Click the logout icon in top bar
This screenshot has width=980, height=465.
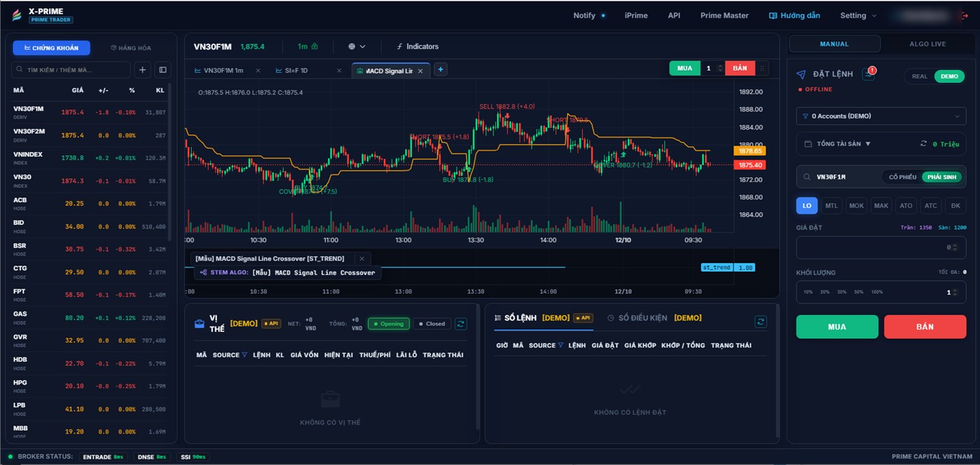pyautogui.click(x=965, y=15)
